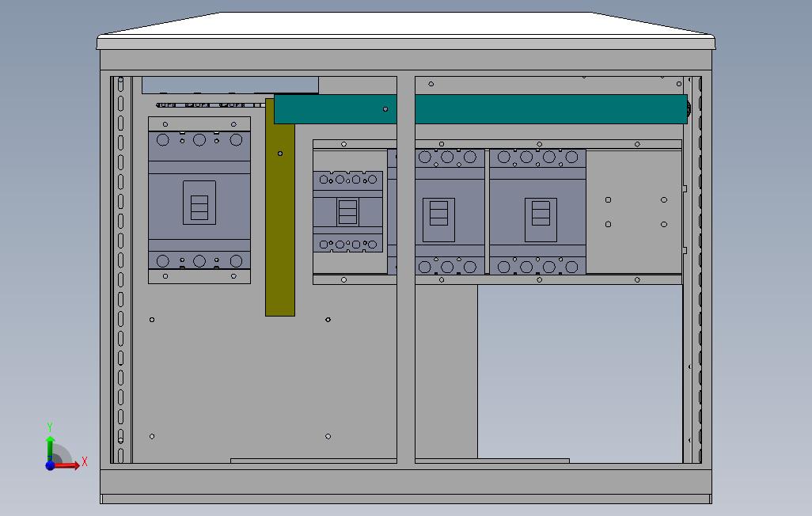Select the cabinet roof panel
Screen dimensions: 812x516
coord(406,24)
